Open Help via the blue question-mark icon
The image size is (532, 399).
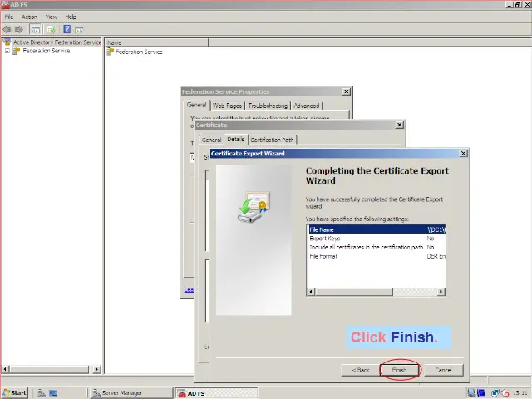tap(67, 29)
